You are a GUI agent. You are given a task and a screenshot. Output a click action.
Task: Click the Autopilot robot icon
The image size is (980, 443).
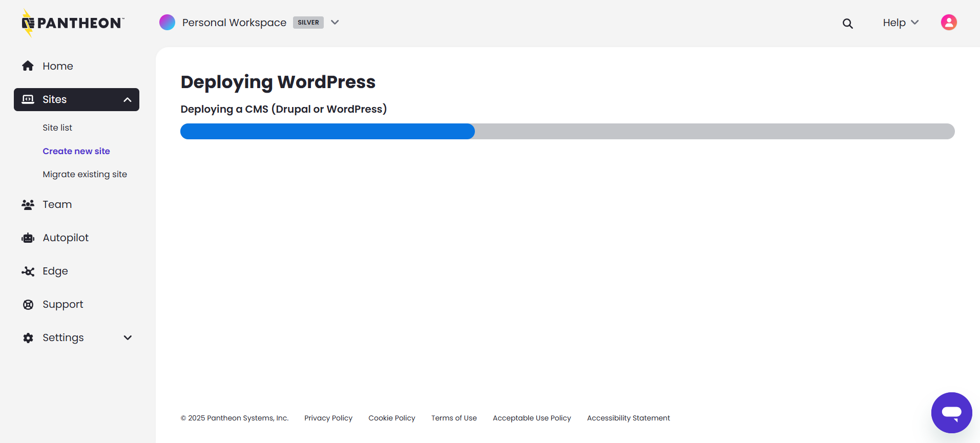28,238
